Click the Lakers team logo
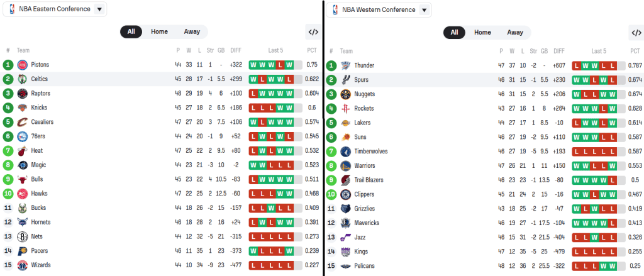 pyautogui.click(x=345, y=123)
